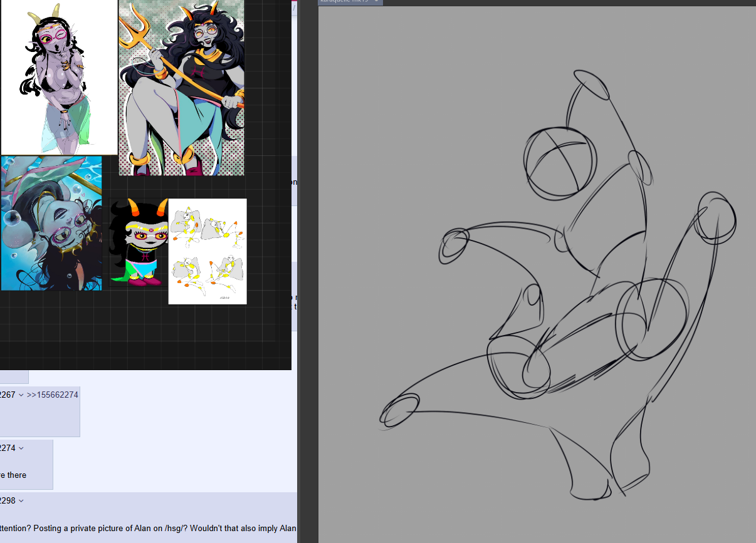Open the white pose sketch sheet reference

207,251
